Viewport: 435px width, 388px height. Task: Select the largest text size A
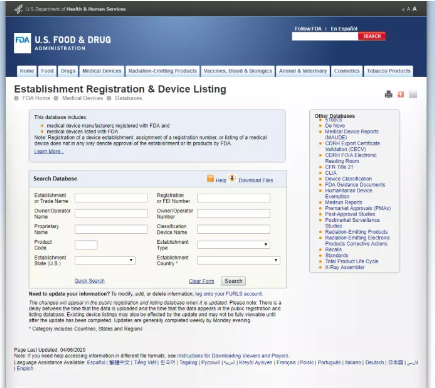(414, 9)
